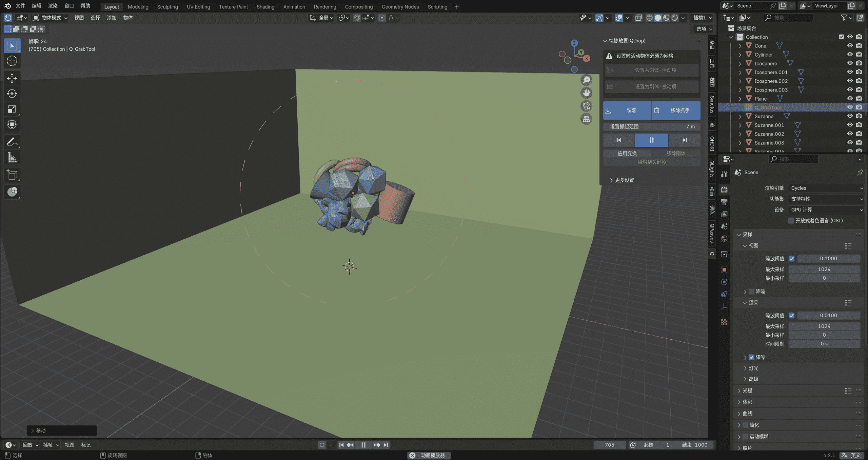Click the current frame 705 field
868x460 pixels.
609,445
